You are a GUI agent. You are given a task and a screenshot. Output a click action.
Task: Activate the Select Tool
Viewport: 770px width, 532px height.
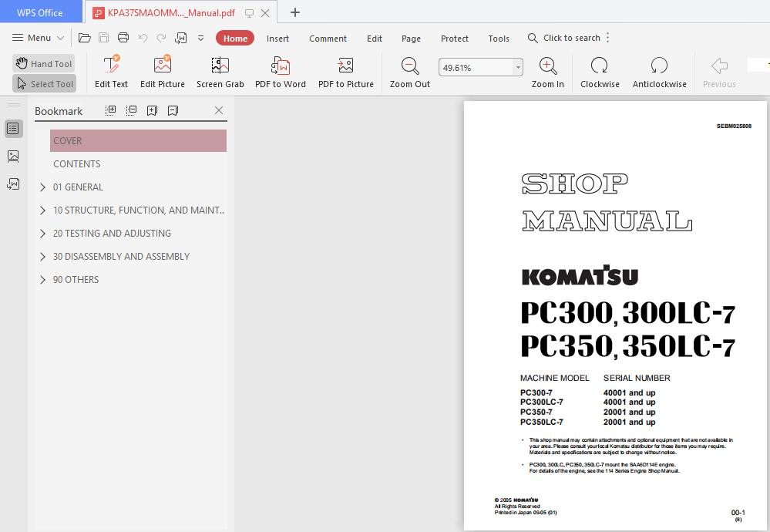44,83
